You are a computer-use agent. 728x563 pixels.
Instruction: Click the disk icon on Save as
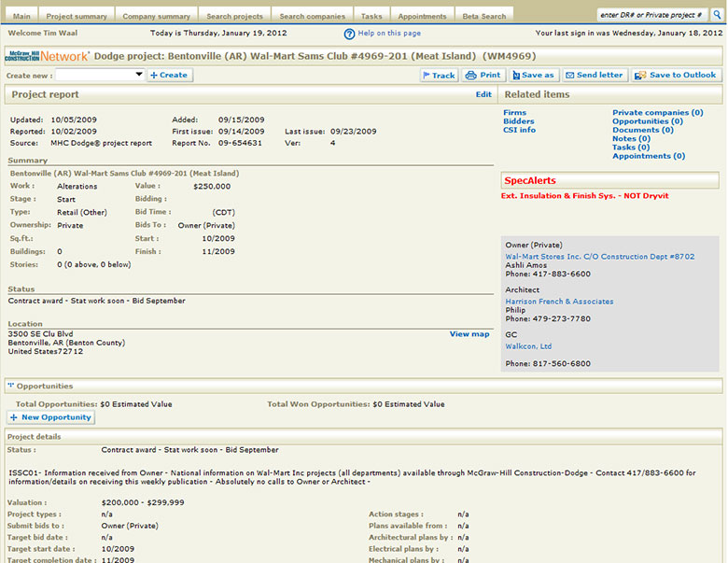pyautogui.click(x=516, y=76)
